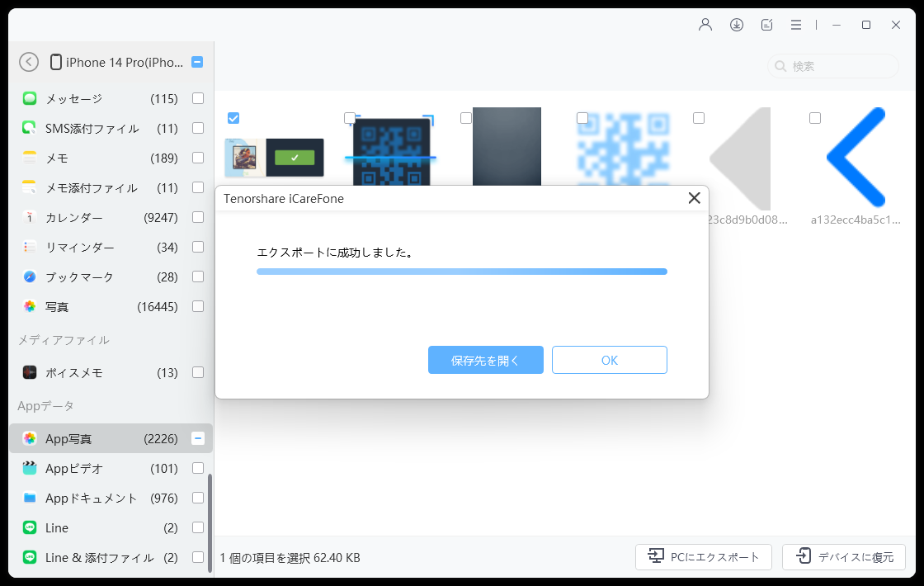The width and height of the screenshot is (924, 586).
Task: Click the 写真 flower icon
Action: pos(30,306)
